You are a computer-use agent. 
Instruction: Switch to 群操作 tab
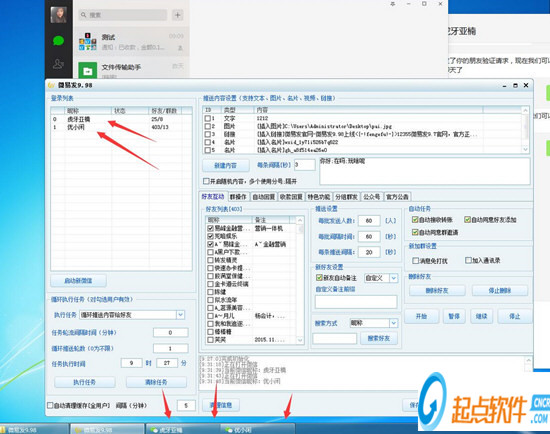coord(238,197)
